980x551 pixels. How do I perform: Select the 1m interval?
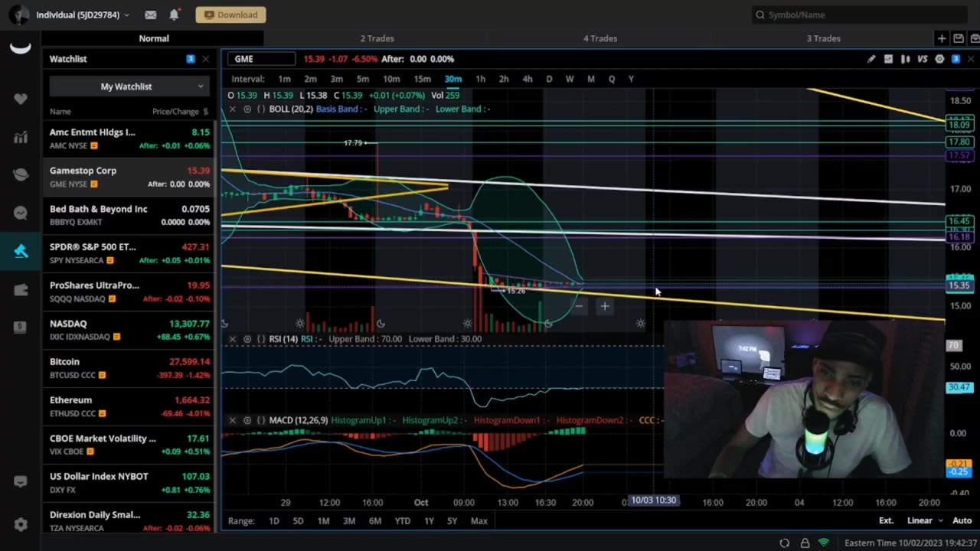click(284, 79)
